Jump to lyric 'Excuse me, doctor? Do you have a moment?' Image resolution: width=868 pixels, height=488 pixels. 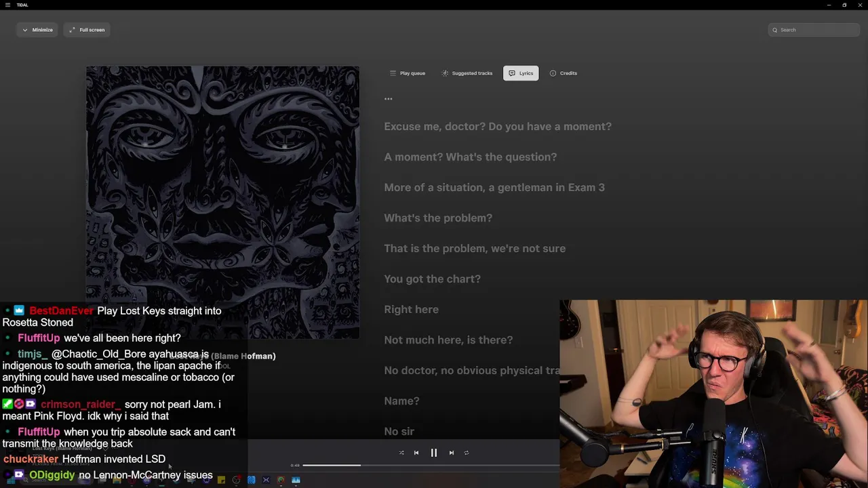click(x=498, y=127)
